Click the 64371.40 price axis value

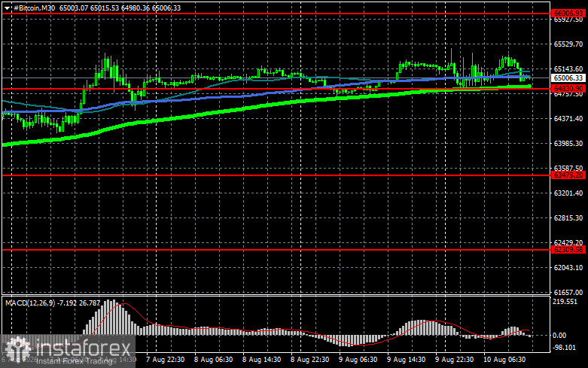coord(568,118)
